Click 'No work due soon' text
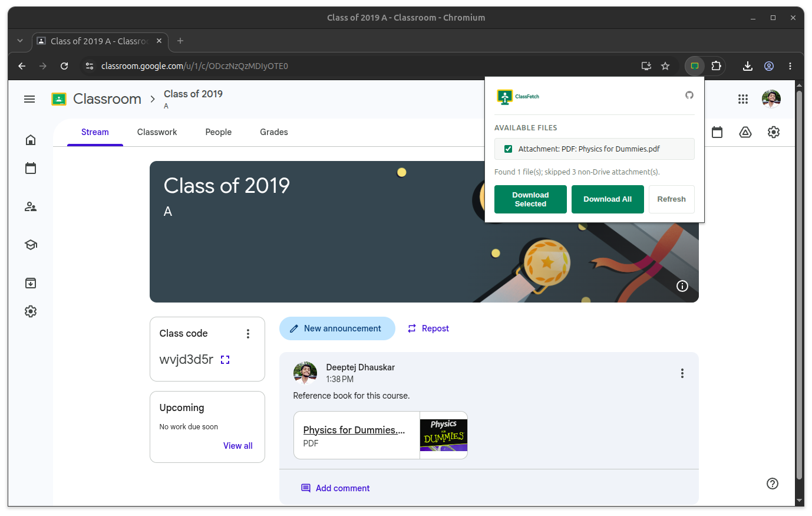Viewport: 812px width, 516px height. [x=189, y=427]
